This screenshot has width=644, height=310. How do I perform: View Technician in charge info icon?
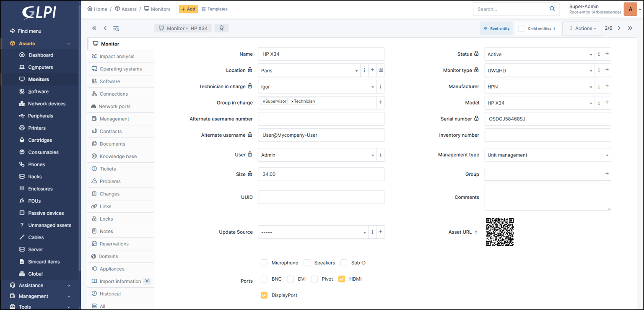tap(381, 87)
